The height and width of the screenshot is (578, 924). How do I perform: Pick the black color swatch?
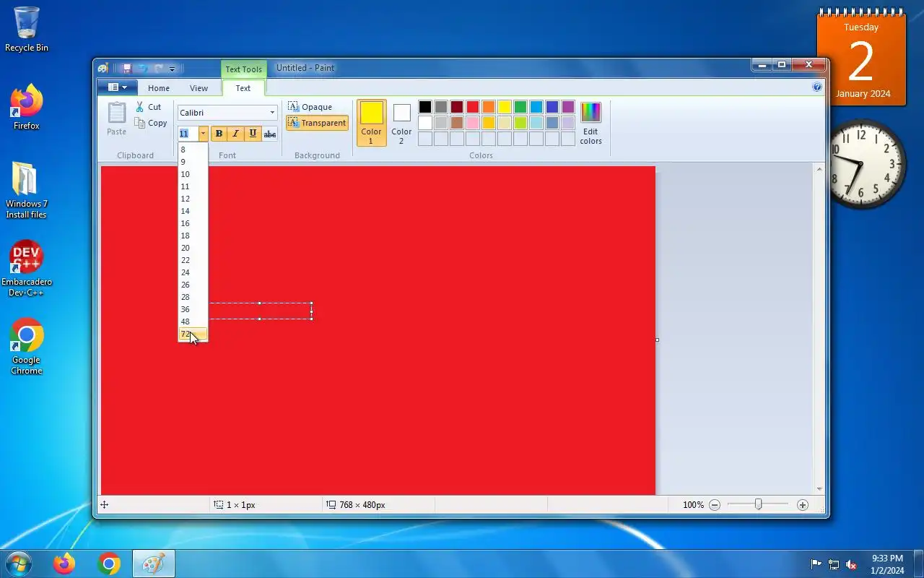click(425, 107)
